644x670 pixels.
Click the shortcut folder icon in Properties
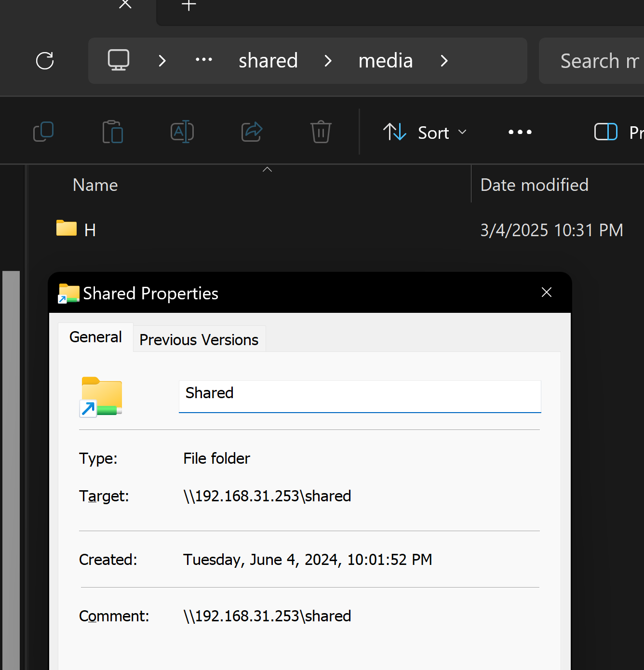[x=101, y=397]
